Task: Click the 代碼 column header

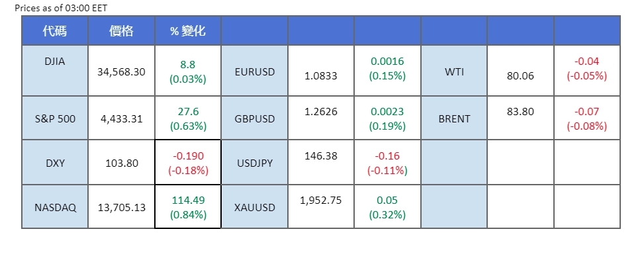Action: (x=54, y=31)
